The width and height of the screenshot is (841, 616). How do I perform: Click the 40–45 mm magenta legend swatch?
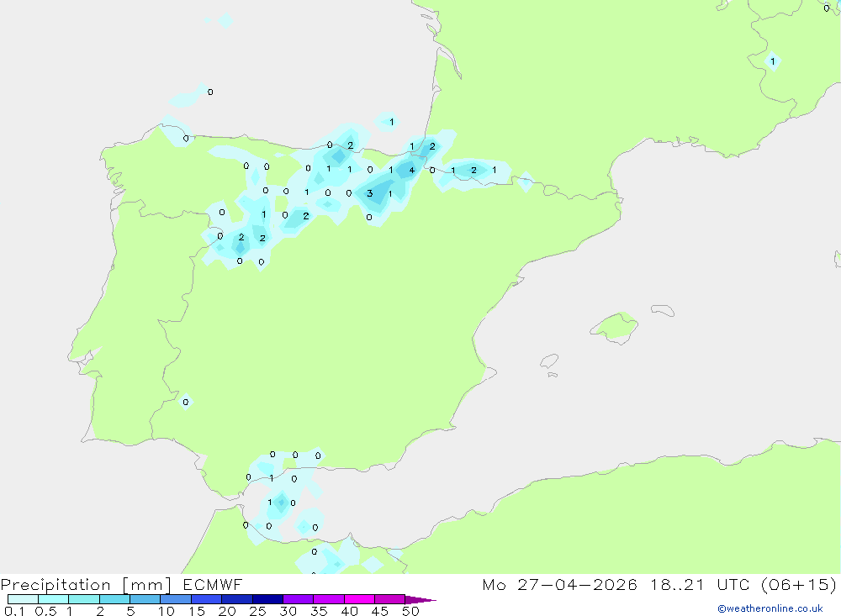tap(359, 599)
